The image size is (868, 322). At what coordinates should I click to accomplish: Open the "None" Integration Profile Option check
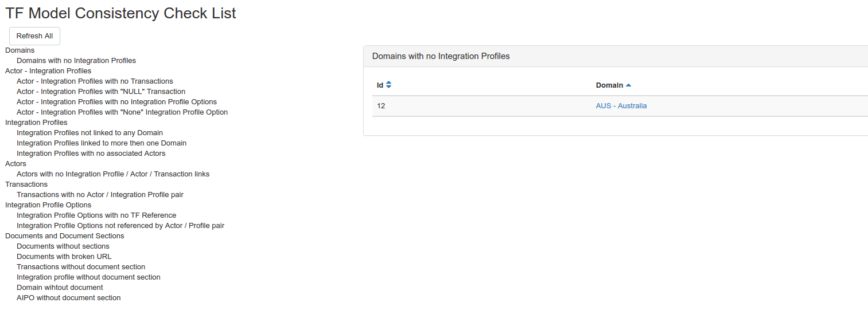tap(122, 112)
